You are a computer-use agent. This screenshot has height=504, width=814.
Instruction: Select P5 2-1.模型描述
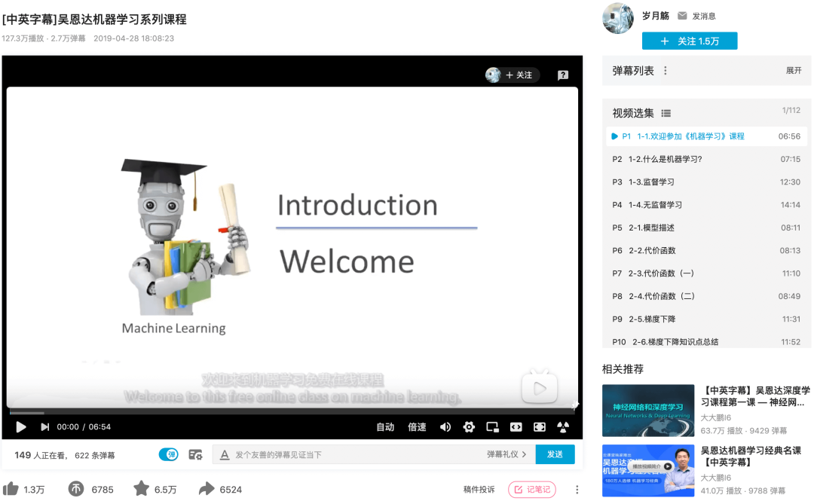[x=706, y=228]
